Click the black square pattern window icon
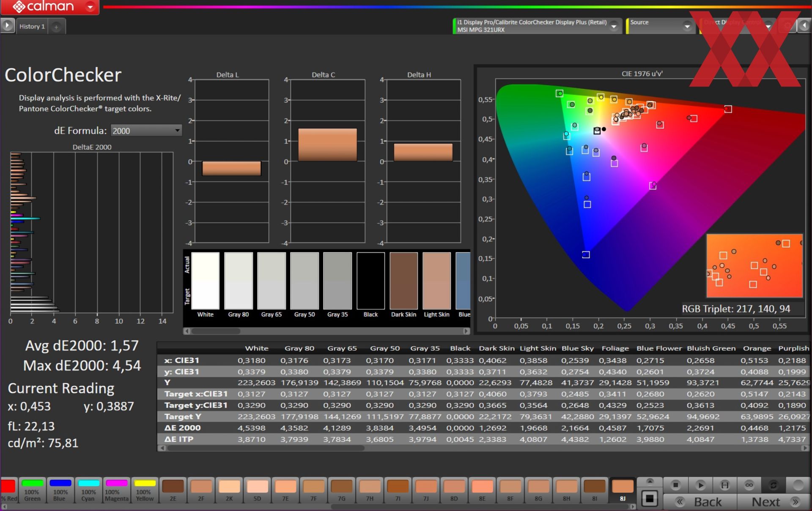Screen dimensions: 812x511 coord(650,499)
